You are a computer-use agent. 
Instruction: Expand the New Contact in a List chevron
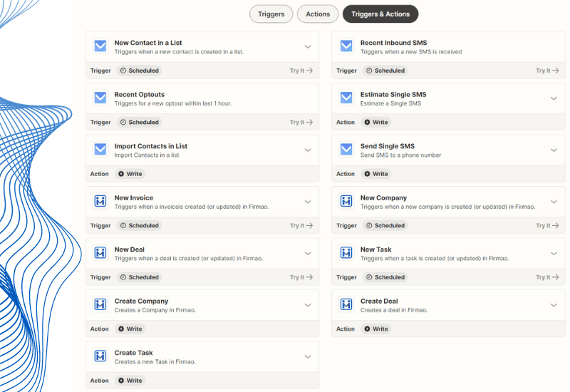(308, 47)
